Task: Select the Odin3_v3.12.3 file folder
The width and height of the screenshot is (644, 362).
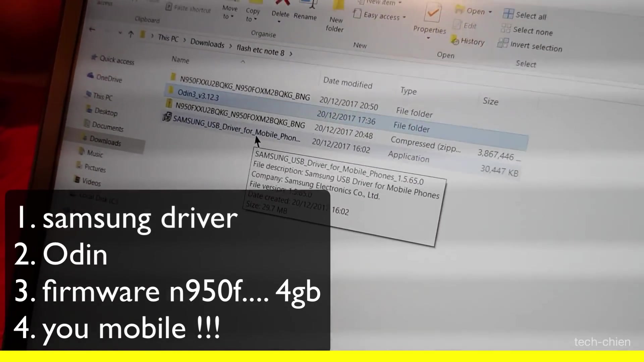Action: click(x=198, y=98)
